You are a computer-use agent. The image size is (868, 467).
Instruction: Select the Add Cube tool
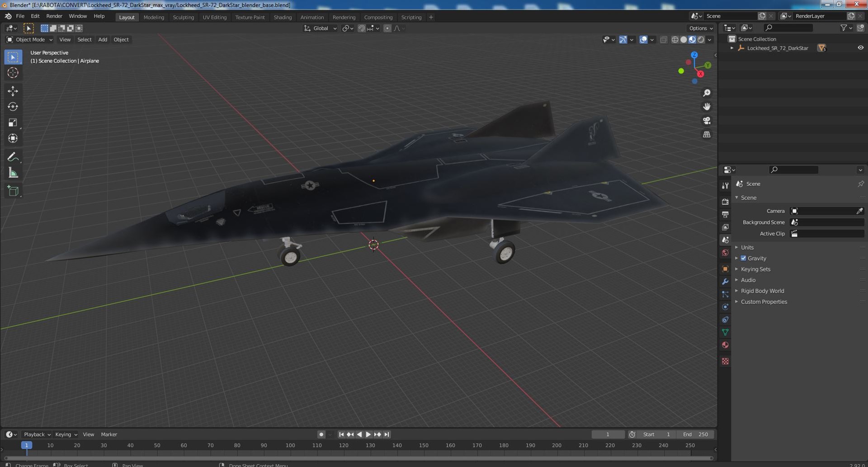13,191
